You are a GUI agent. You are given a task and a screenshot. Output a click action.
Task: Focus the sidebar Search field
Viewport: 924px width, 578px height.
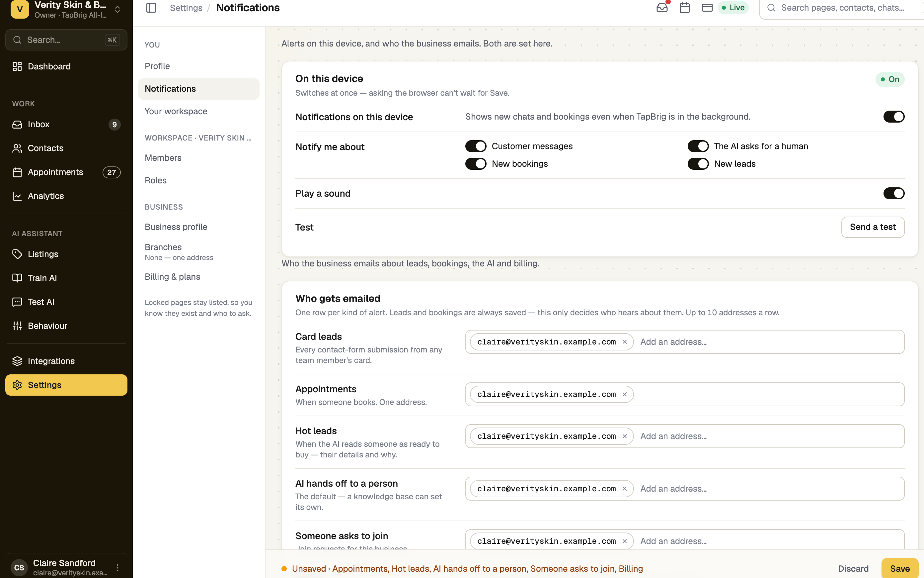tap(66, 40)
